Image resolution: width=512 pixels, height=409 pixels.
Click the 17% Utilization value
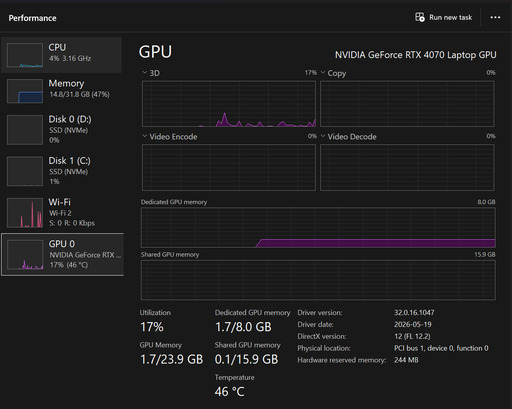(x=152, y=327)
